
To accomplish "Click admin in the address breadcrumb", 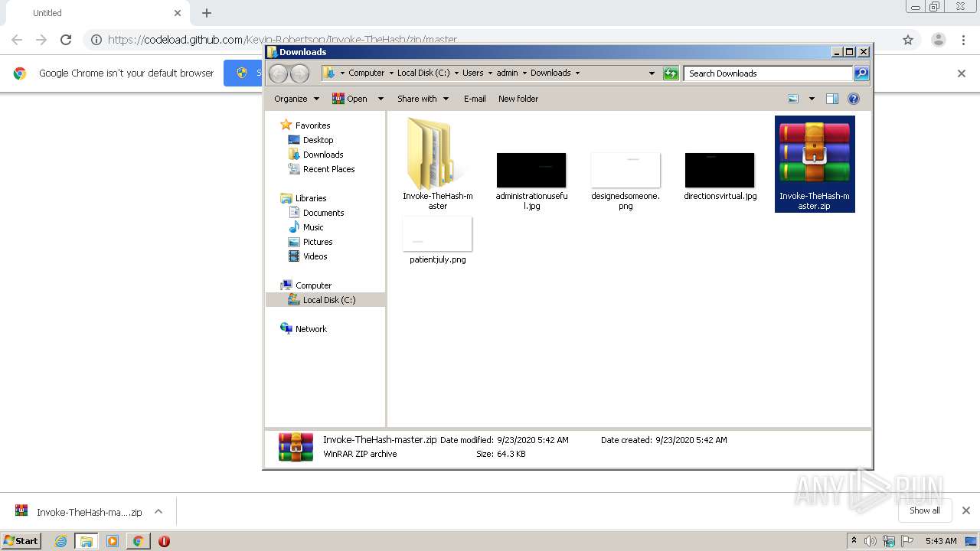I will 507,73.
